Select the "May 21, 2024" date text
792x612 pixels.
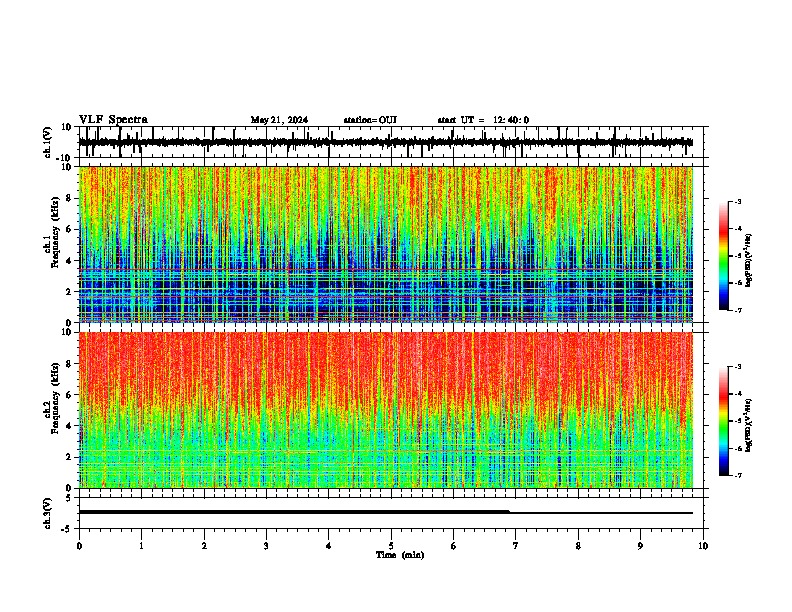279,120
